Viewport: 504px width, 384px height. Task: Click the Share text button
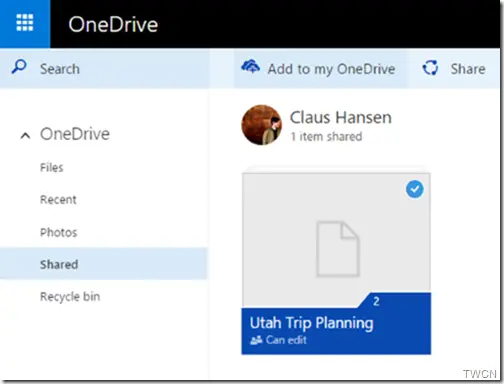coord(468,69)
